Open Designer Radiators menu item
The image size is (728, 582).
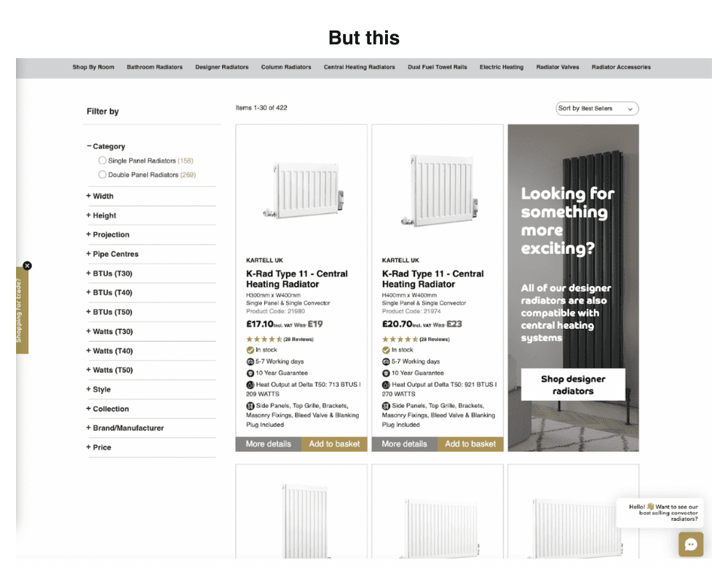click(x=222, y=68)
